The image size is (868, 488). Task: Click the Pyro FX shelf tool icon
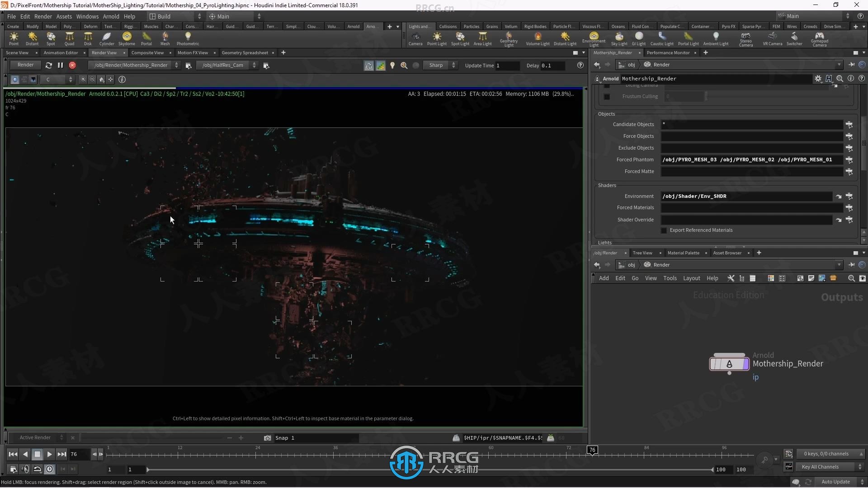728,26
